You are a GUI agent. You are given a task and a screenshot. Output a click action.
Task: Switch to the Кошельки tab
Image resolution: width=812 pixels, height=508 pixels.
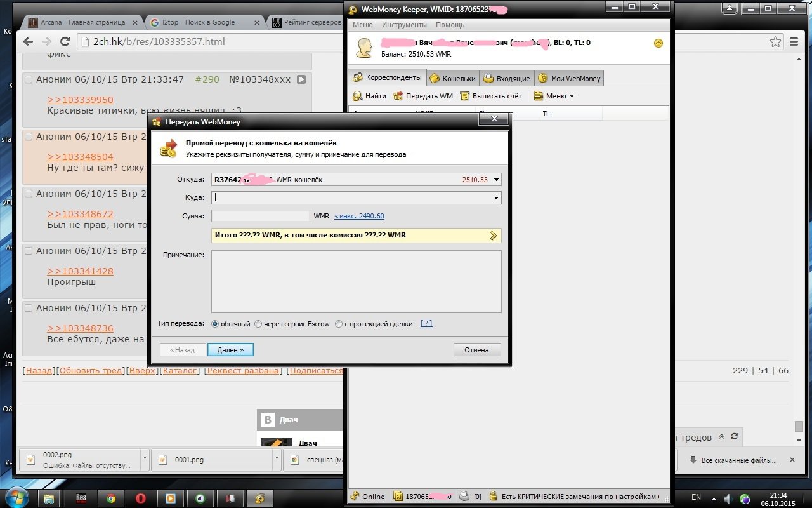tap(452, 79)
